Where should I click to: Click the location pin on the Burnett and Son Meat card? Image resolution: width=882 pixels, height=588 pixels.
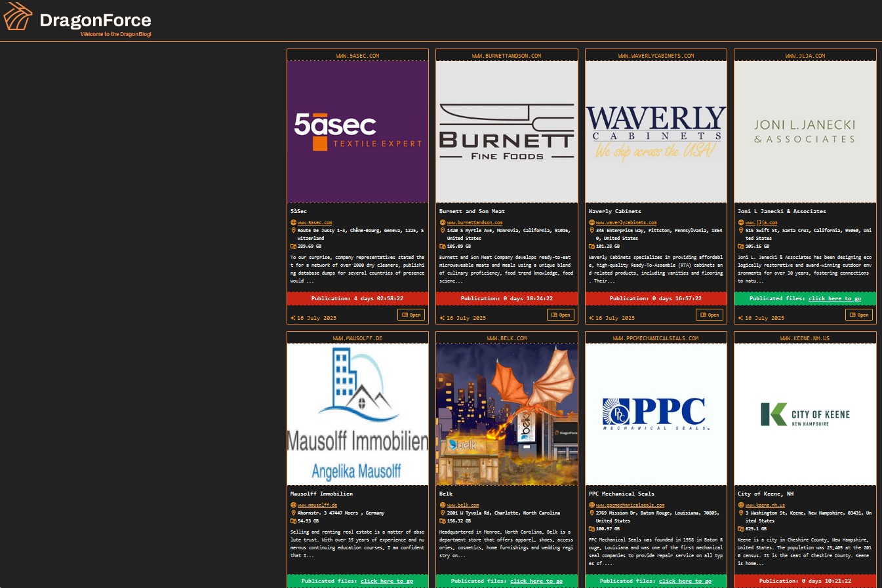tap(443, 231)
